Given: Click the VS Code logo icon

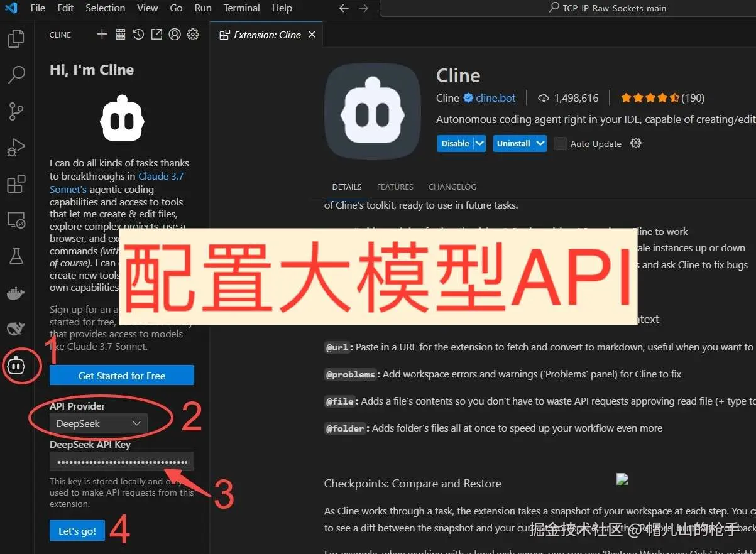Looking at the screenshot, I should 11,8.
